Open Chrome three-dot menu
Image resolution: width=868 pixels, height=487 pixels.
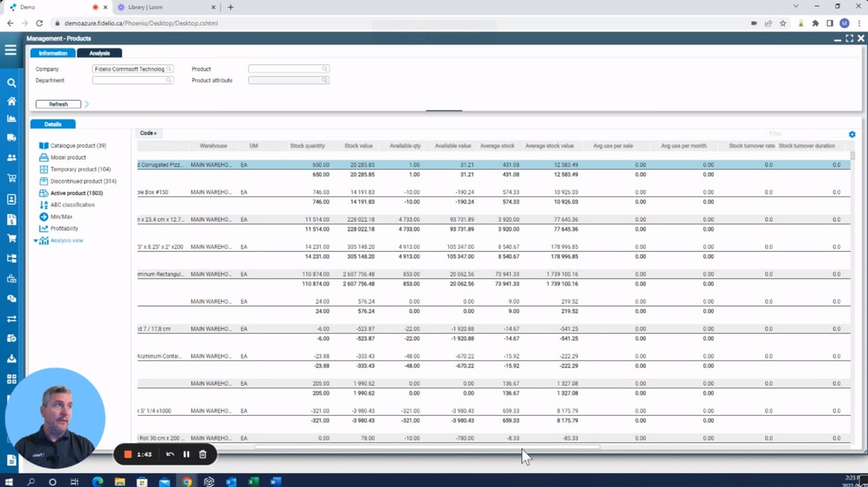[858, 23]
